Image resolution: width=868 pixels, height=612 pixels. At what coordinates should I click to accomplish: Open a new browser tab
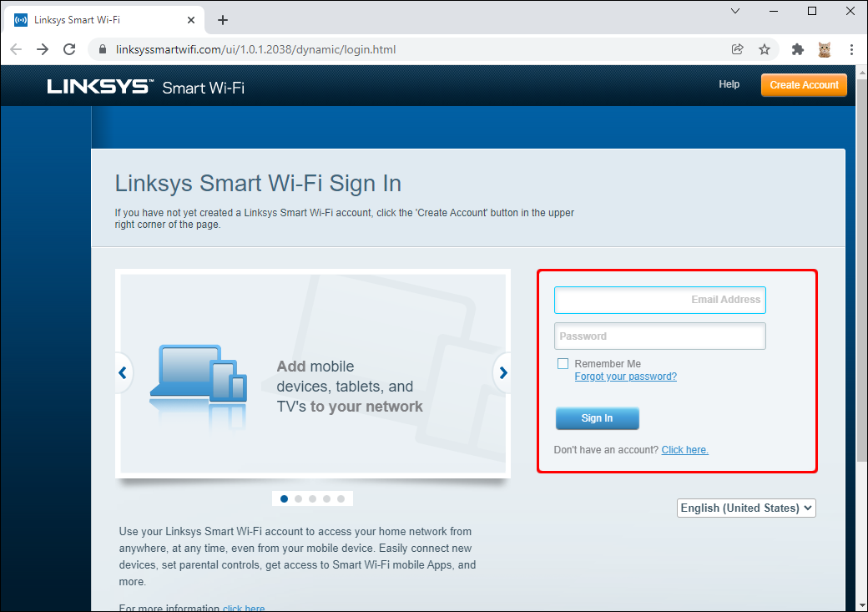click(x=223, y=20)
